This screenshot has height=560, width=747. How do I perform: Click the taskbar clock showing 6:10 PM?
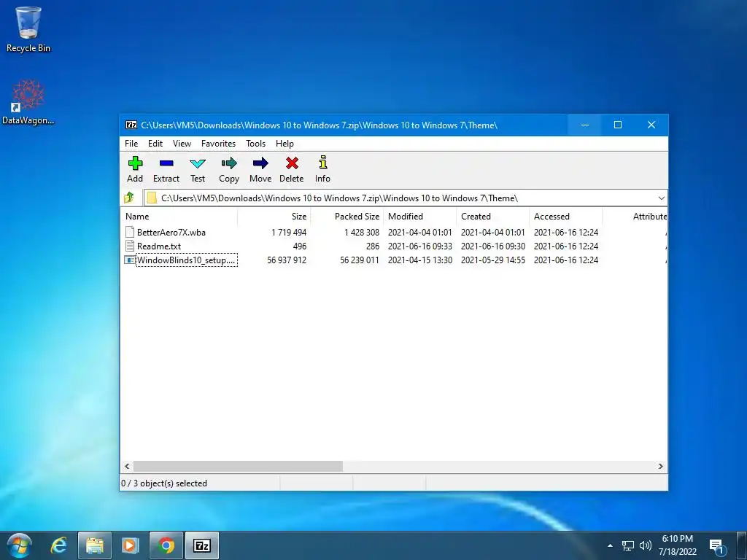678,545
